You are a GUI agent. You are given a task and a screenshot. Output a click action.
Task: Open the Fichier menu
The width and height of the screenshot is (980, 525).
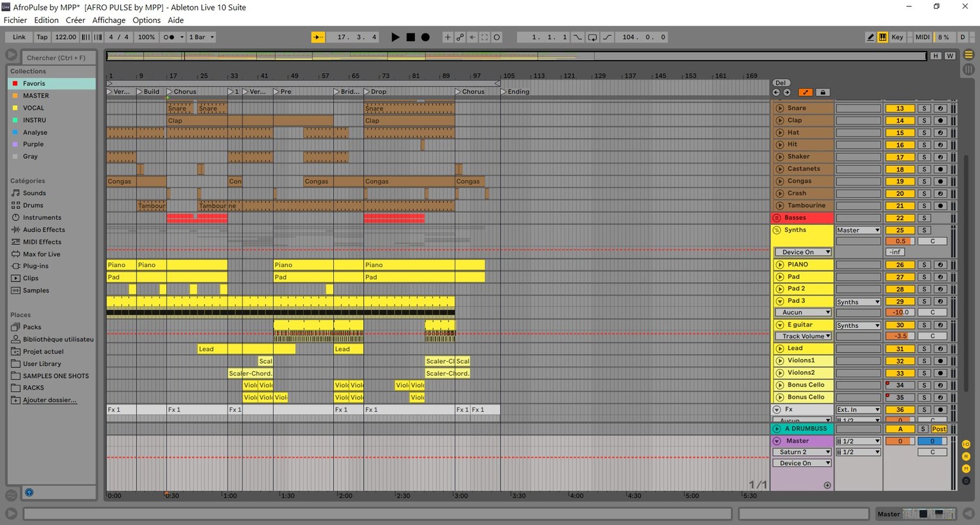click(x=16, y=20)
